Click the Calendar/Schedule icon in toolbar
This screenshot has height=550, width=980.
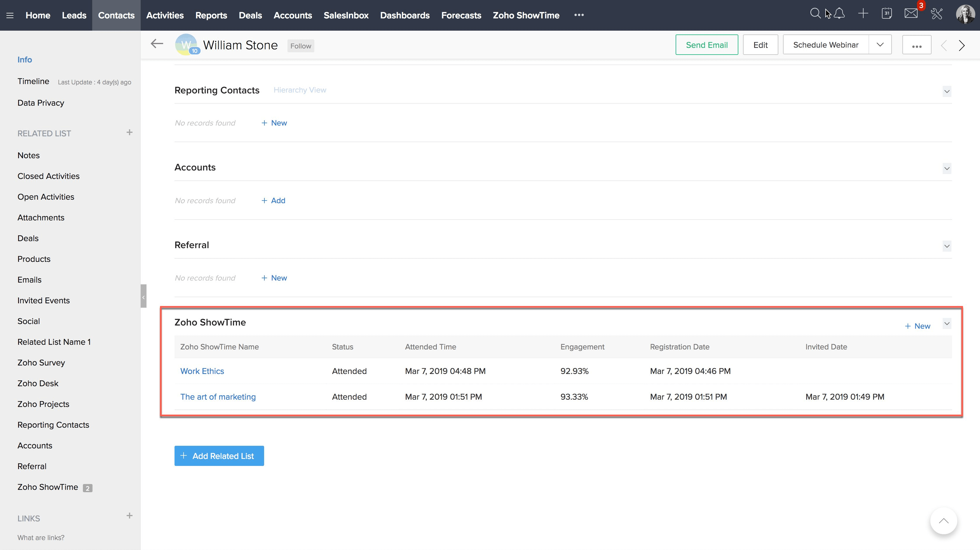click(x=886, y=15)
